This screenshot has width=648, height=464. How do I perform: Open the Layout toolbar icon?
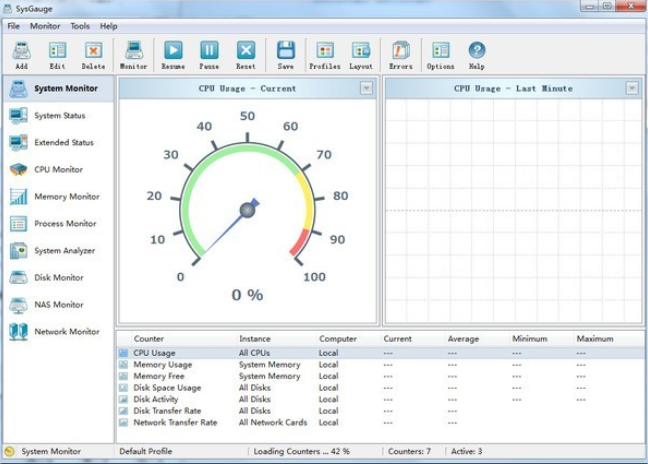(361, 50)
